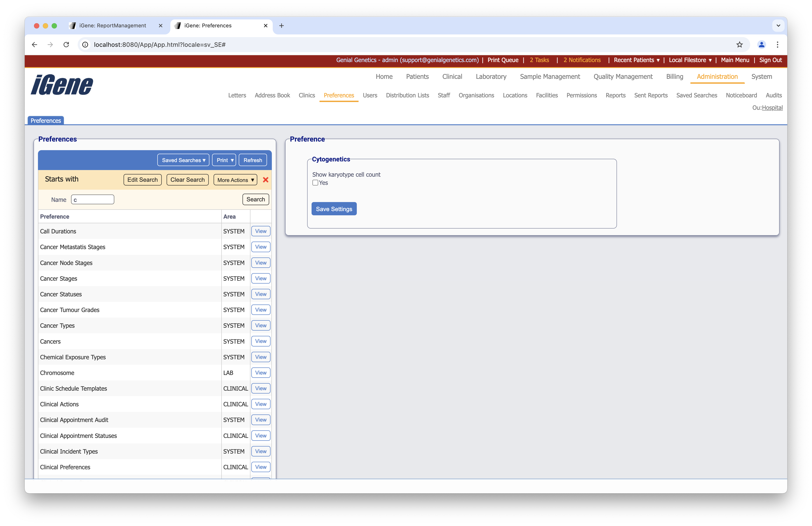Reload the page with browser refresh icon

pyautogui.click(x=66, y=45)
